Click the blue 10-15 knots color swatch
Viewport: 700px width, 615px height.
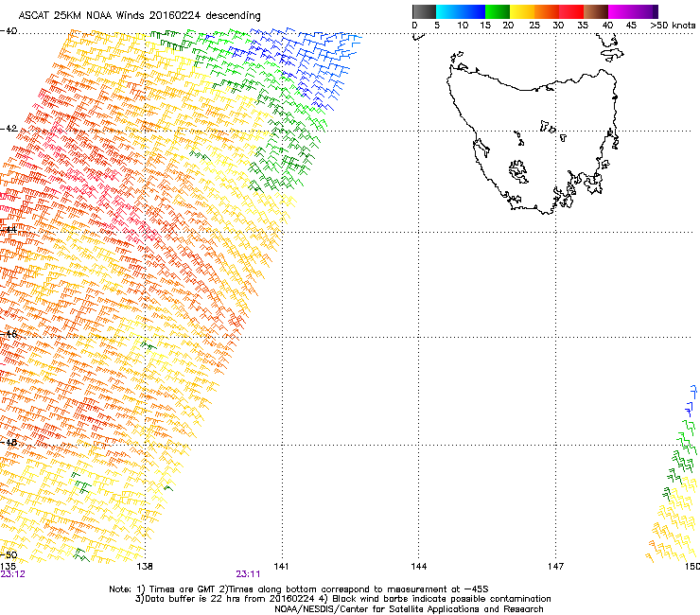pyautogui.click(x=472, y=11)
